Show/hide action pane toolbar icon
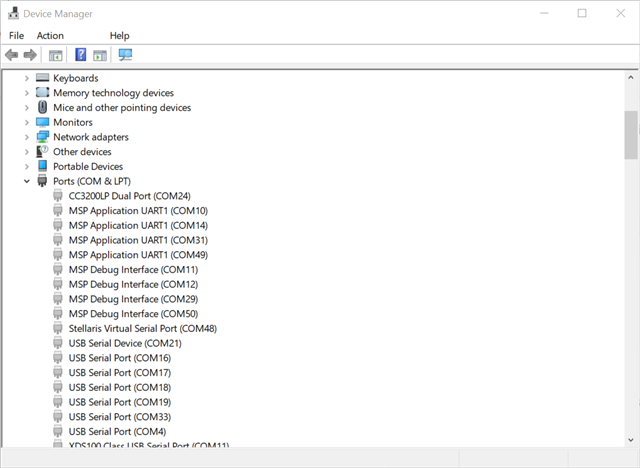 click(100, 55)
